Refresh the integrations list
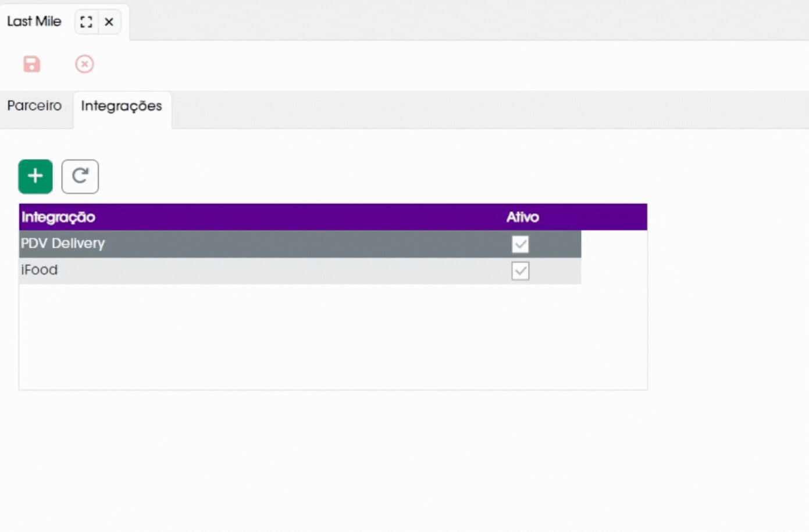 [80, 176]
